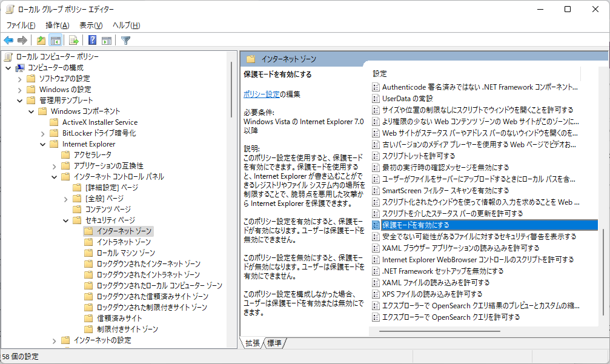This screenshot has height=364, width=610.
Task: Select XAML ブラウザー アプリケーションの読み込みを許可する setting
Action: coord(460,248)
